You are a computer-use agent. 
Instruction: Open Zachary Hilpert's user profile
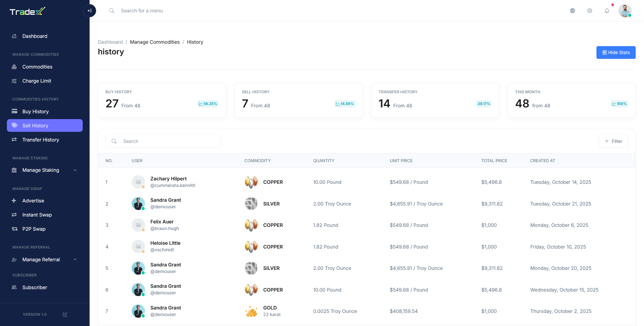168,179
